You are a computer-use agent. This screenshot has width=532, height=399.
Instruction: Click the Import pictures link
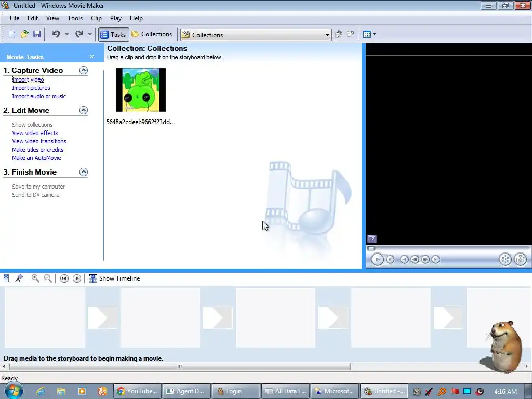(x=31, y=88)
